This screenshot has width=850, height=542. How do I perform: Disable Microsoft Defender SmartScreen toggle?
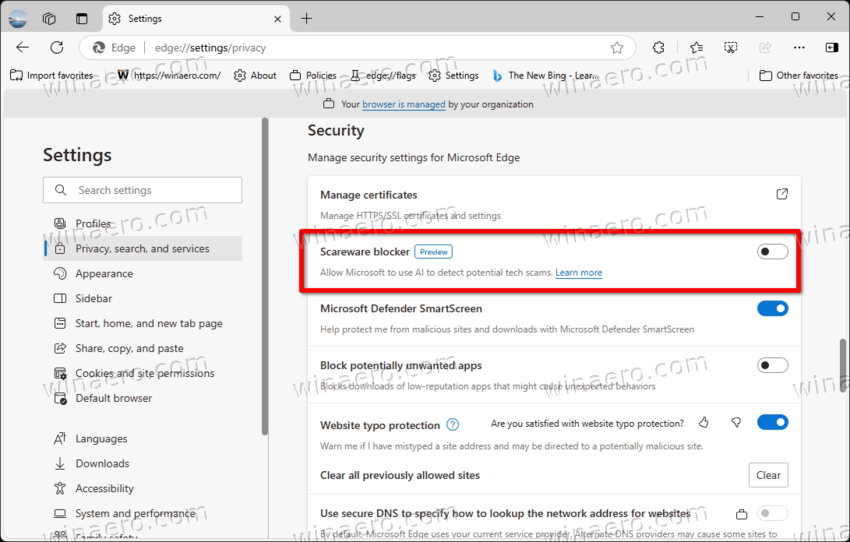click(772, 308)
